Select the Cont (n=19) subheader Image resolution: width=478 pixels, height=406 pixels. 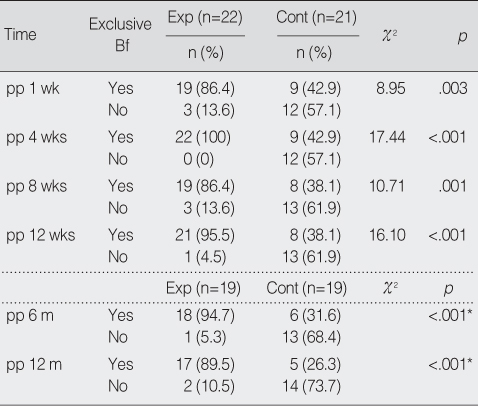pyautogui.click(x=307, y=288)
